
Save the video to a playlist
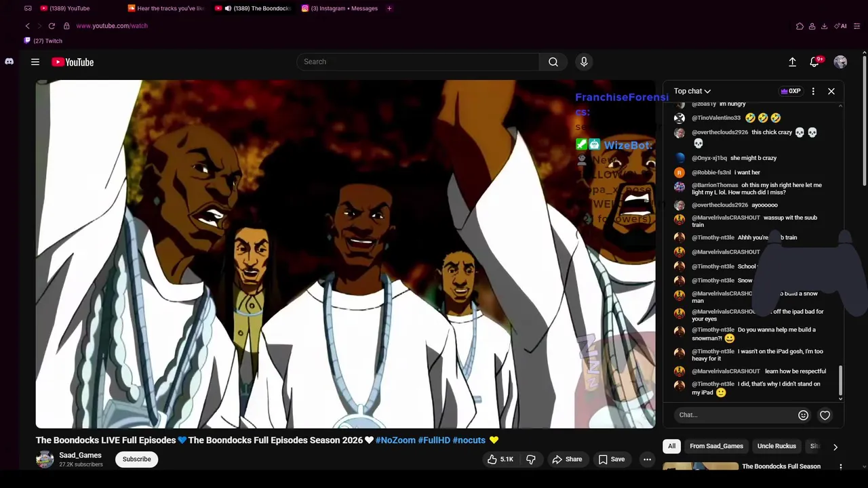(611, 460)
